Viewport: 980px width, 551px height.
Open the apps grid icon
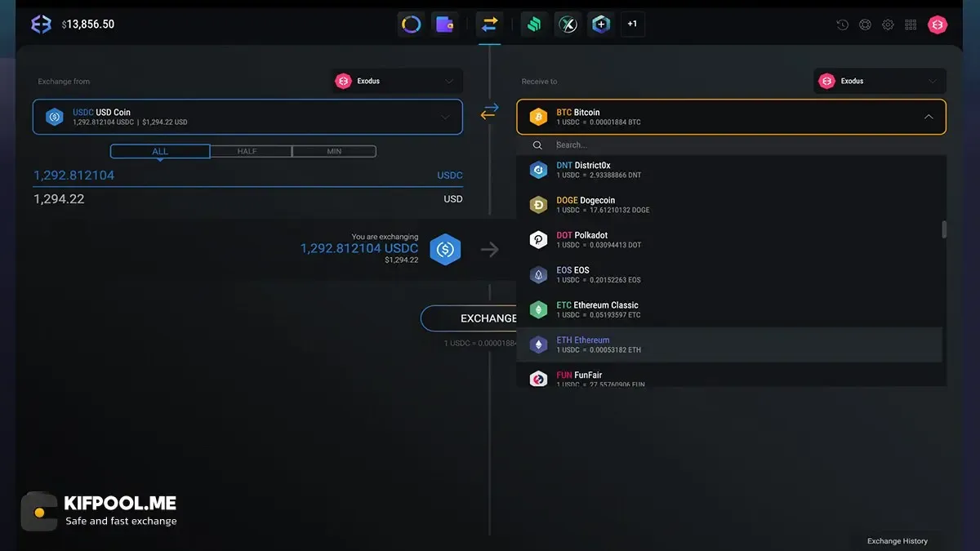tap(911, 24)
